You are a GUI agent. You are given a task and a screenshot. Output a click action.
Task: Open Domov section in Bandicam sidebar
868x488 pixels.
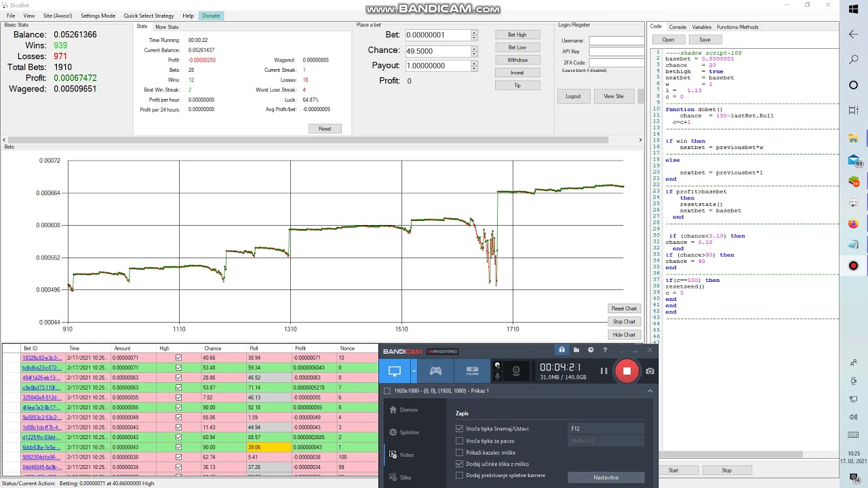click(x=403, y=410)
